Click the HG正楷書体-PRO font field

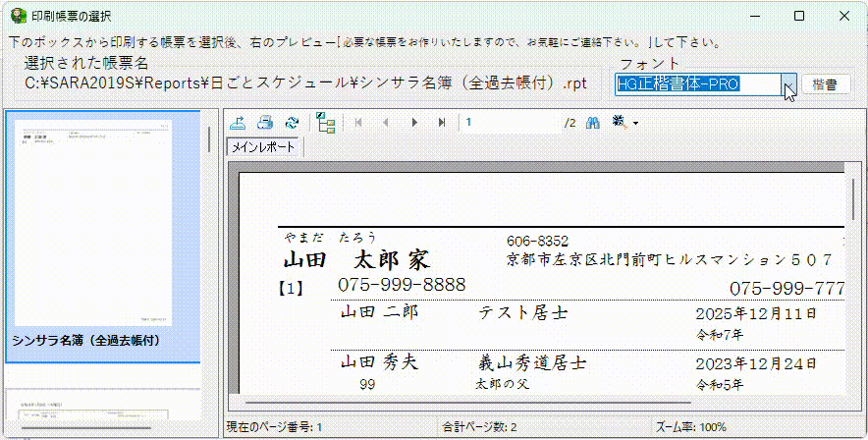(697, 84)
